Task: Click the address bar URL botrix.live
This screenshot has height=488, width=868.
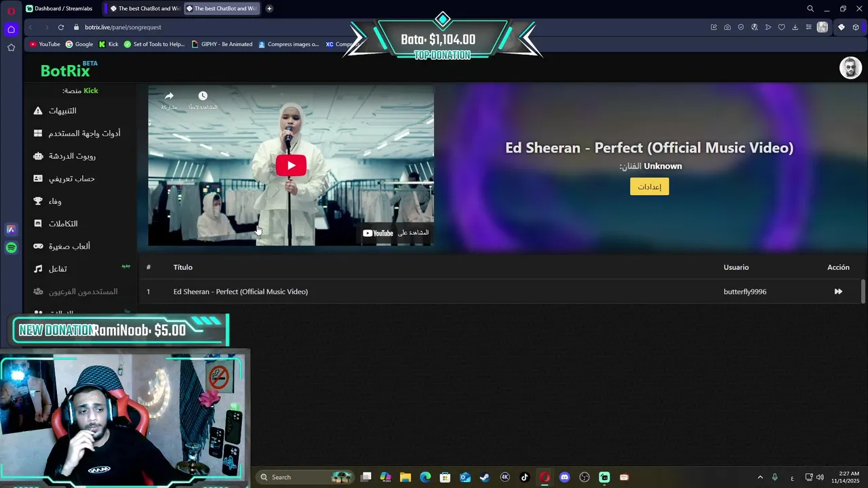Action: point(123,27)
